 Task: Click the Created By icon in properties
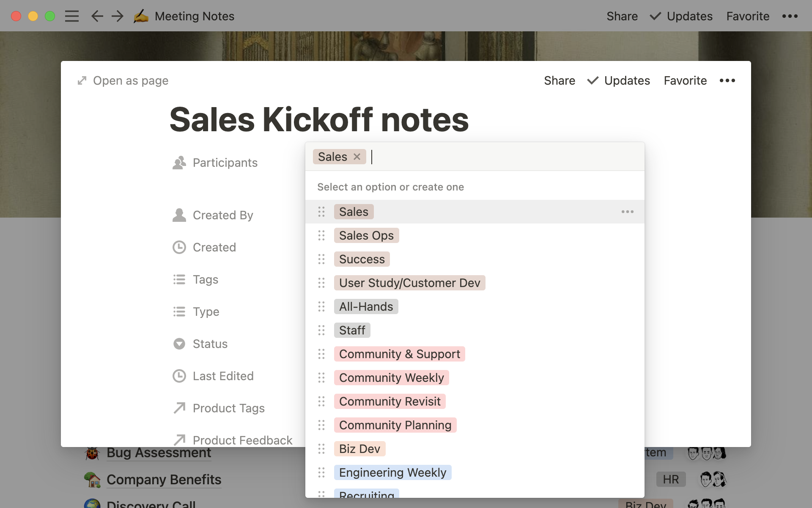tap(178, 215)
